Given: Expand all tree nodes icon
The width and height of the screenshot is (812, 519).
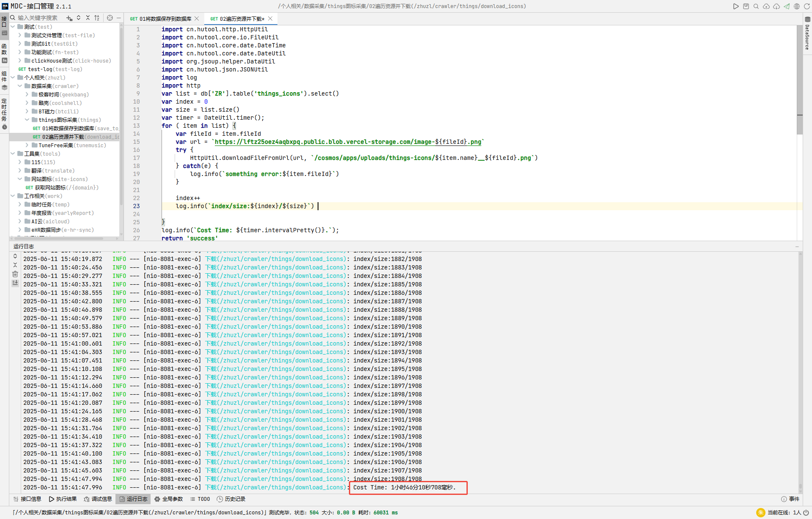Looking at the screenshot, I should (79, 18).
